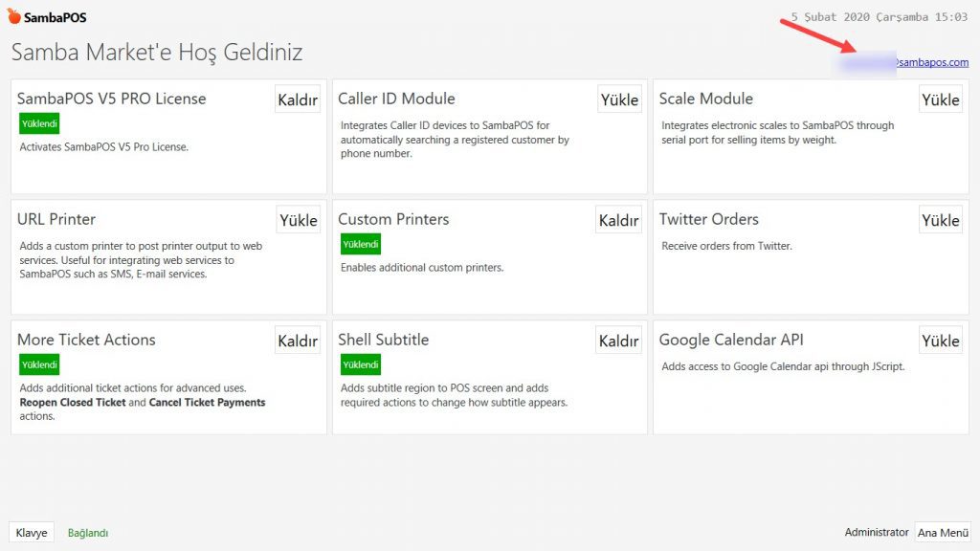Install the Caller ID Module
The image size is (980, 551).
619,99
